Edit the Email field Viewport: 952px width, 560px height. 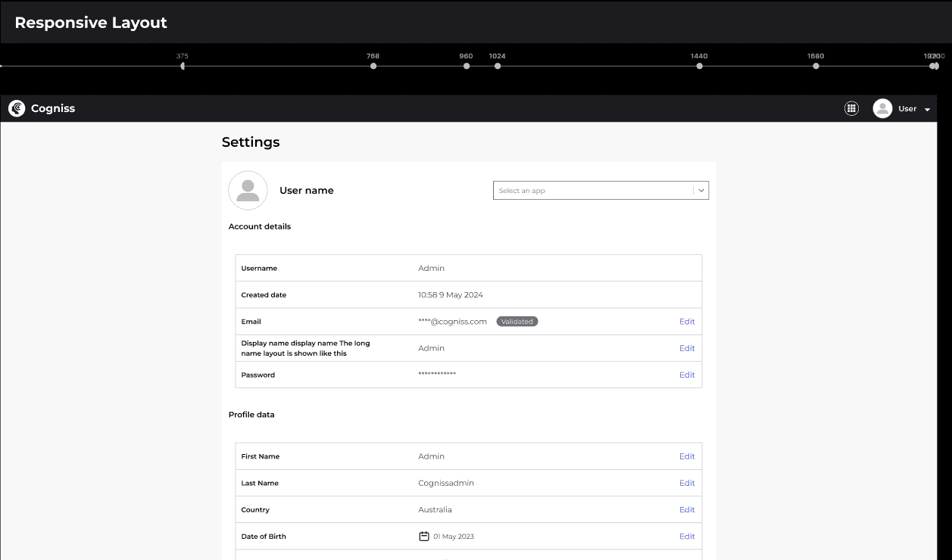[687, 322]
